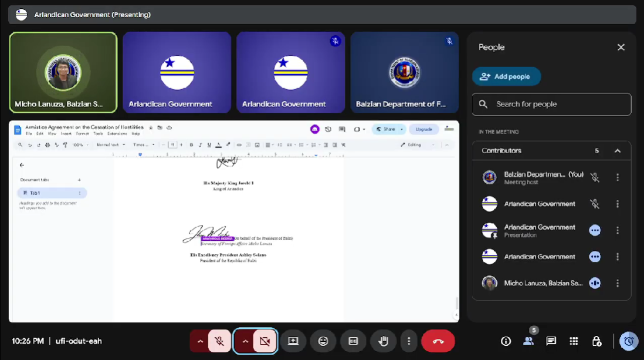Open the chat panel
The height and width of the screenshot is (360, 644).
pyautogui.click(x=551, y=341)
